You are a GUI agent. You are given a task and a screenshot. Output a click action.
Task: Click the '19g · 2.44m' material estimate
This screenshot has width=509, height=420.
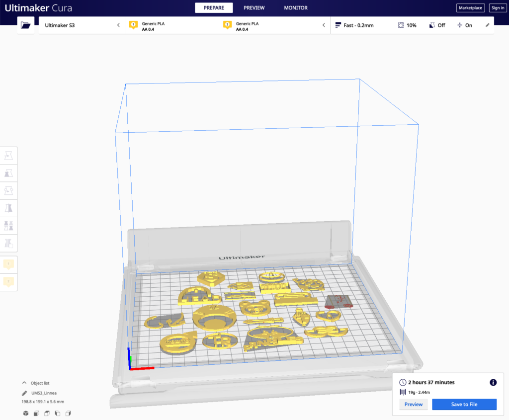point(419,392)
